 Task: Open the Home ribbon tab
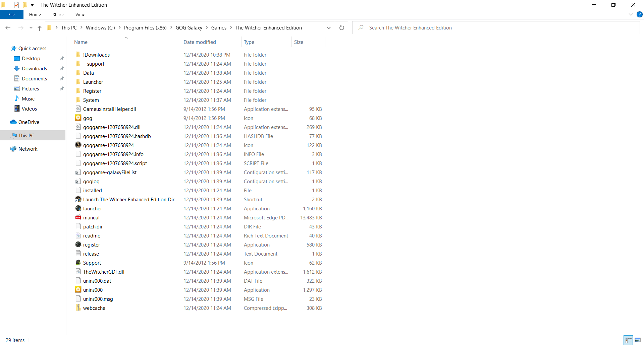click(35, 15)
